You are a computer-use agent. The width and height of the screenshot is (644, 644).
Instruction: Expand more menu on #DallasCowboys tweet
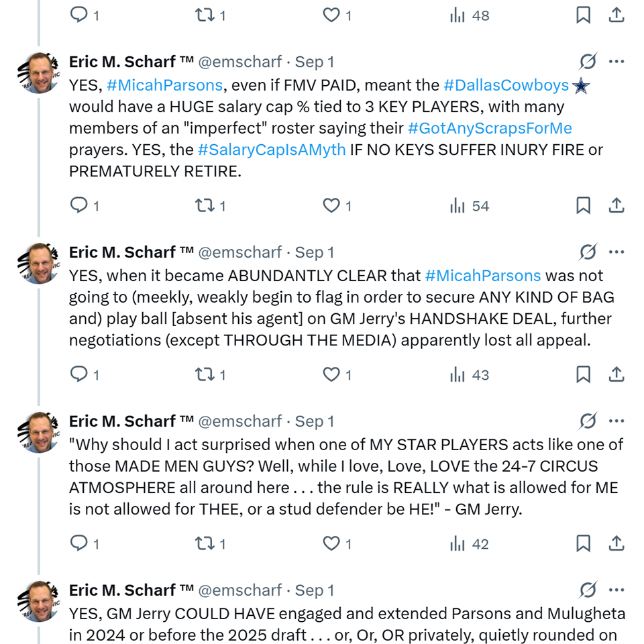click(x=616, y=62)
